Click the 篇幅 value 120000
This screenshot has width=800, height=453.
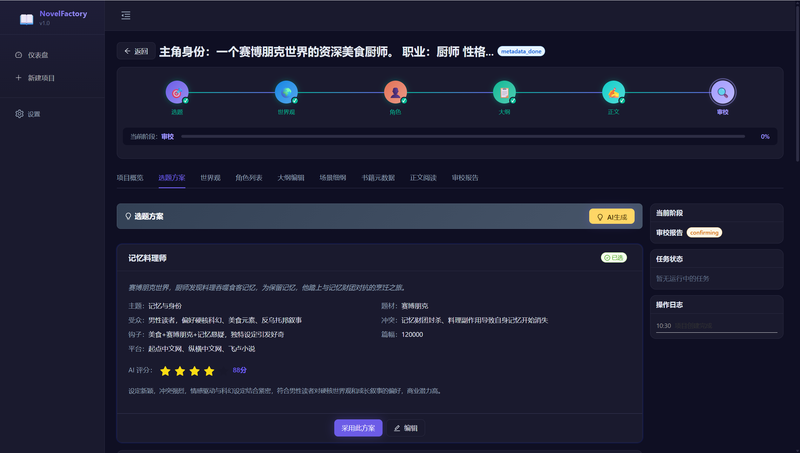(x=412, y=335)
